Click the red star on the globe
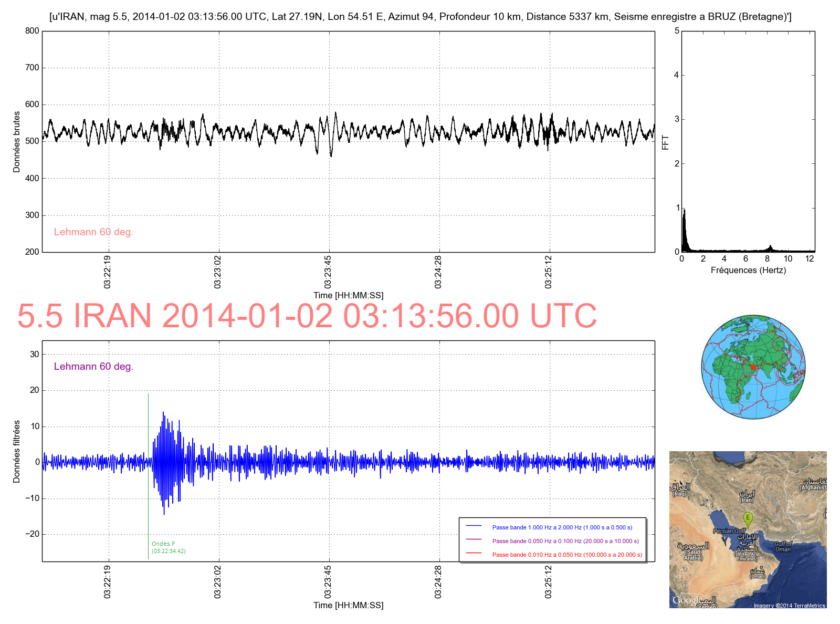Screen dimensions: 840x624 point(752,367)
